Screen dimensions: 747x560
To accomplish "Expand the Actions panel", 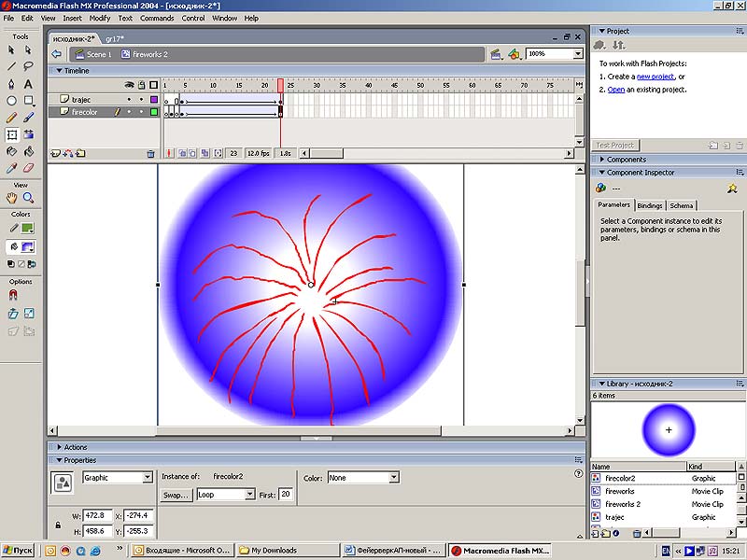I will (75, 447).
